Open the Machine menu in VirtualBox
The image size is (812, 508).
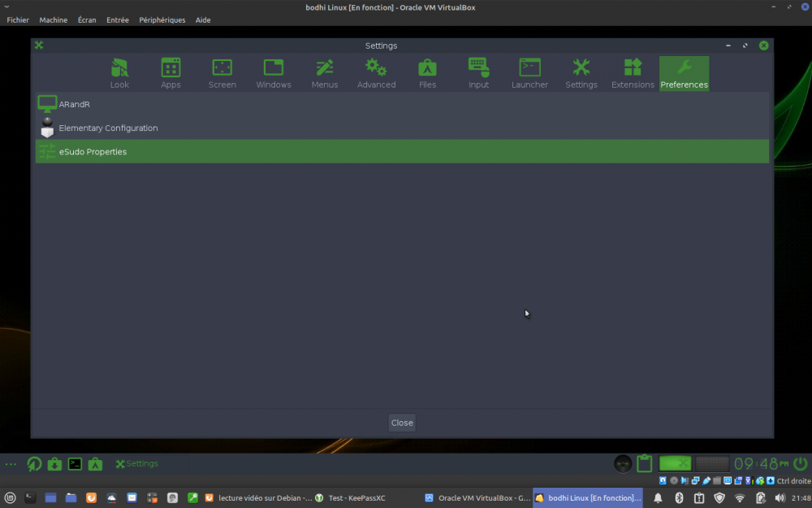click(x=54, y=20)
